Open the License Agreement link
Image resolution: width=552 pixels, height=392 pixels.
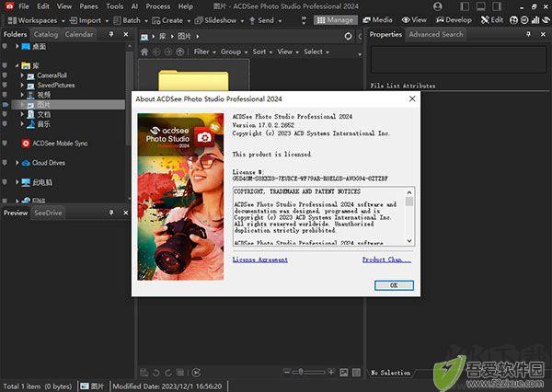259,259
